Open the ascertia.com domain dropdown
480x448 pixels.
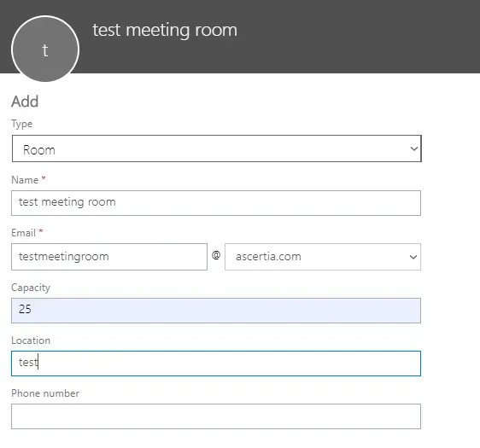coord(323,257)
